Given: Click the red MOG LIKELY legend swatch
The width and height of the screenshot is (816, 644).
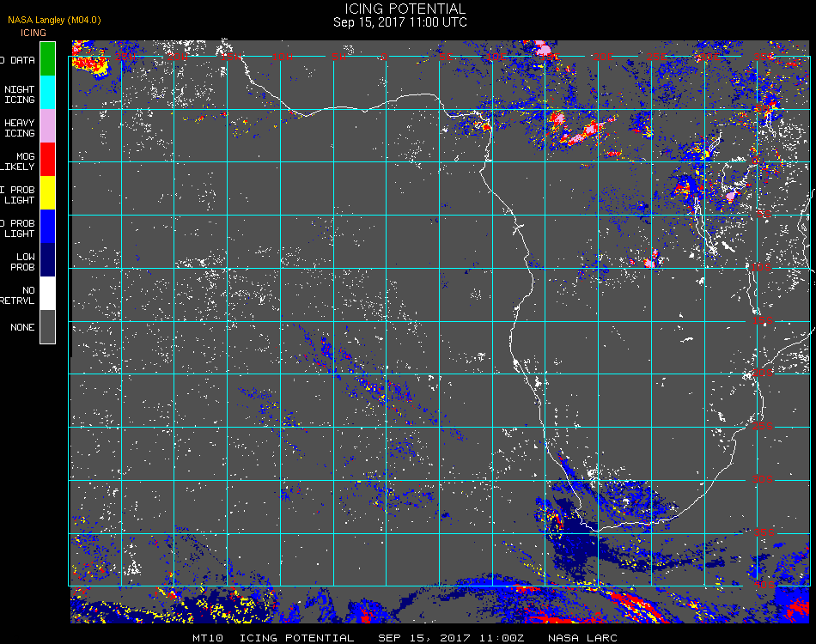Looking at the screenshot, I should [x=47, y=159].
